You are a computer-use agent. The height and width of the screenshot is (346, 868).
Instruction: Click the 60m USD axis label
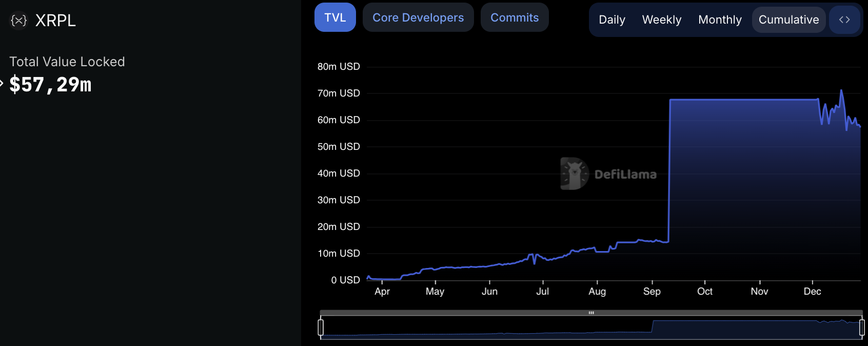coord(339,120)
